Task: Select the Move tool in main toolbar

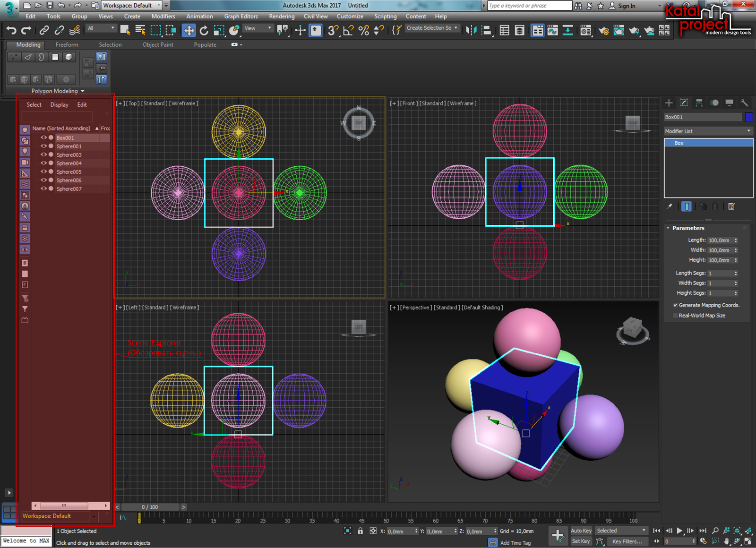Action: point(189,31)
